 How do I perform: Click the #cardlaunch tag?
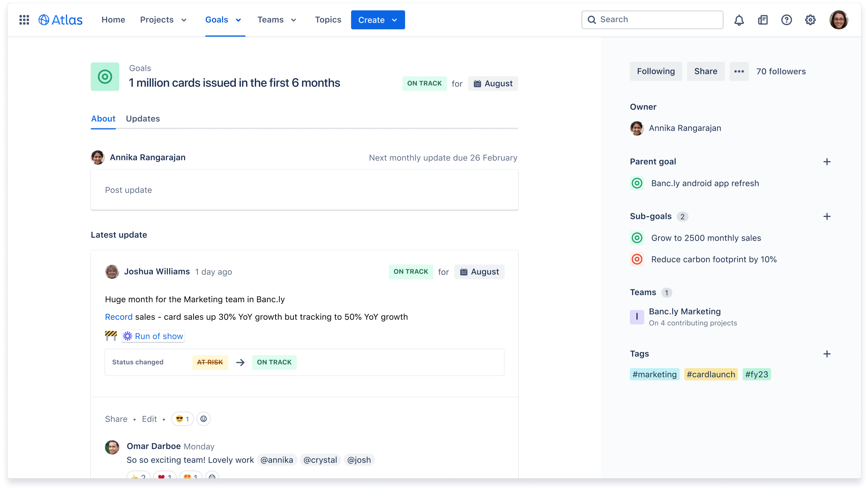pyautogui.click(x=711, y=374)
